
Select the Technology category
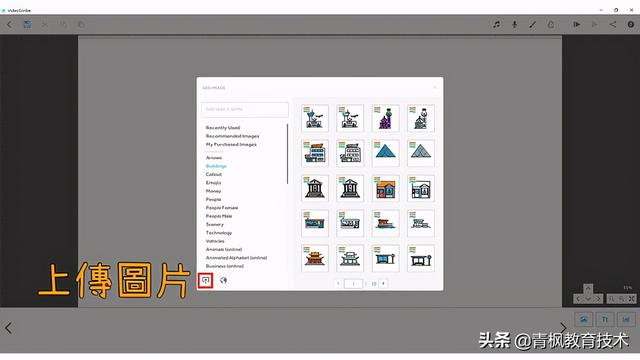[x=219, y=233]
